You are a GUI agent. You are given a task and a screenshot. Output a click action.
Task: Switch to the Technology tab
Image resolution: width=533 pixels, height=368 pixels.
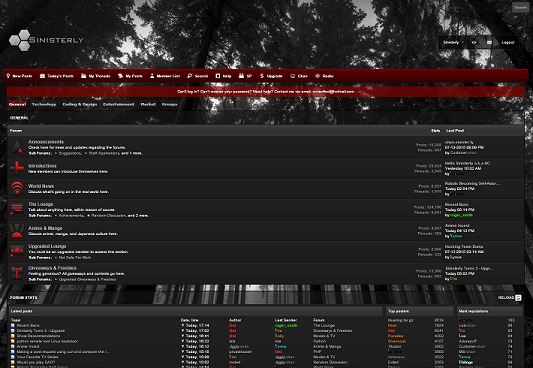[44, 104]
